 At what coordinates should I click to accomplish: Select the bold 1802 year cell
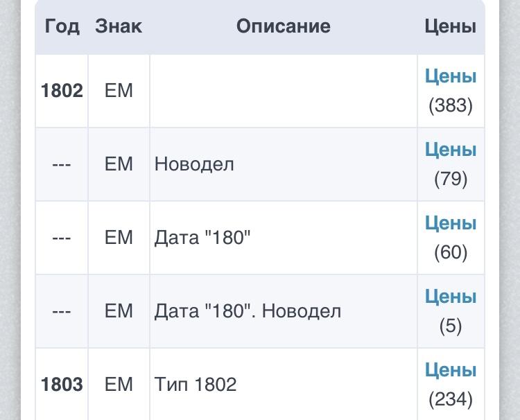pos(62,91)
